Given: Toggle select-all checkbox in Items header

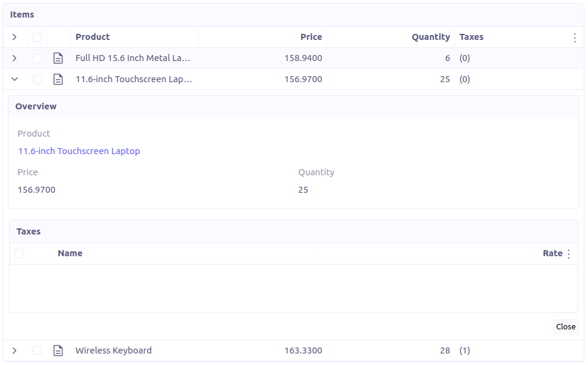Looking at the screenshot, I should (x=38, y=37).
